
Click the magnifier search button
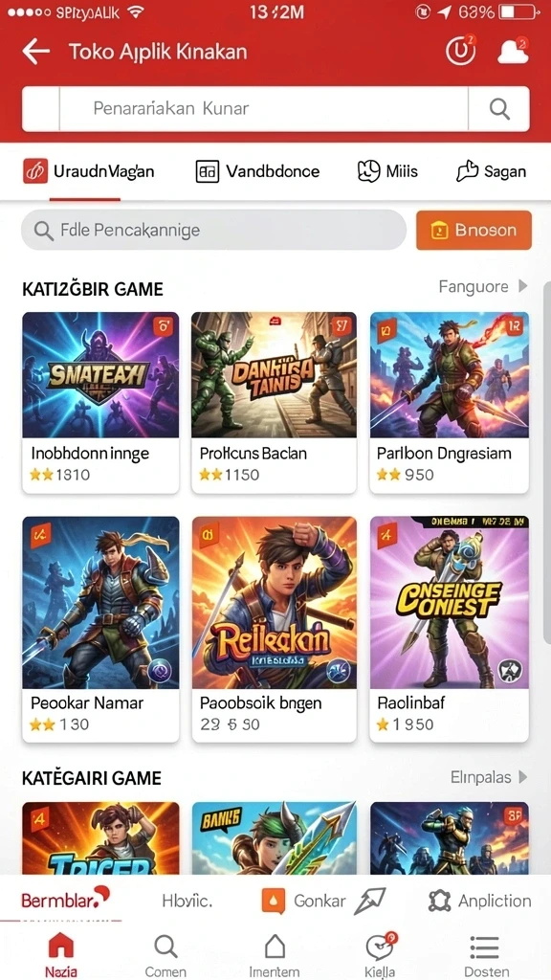pos(499,109)
